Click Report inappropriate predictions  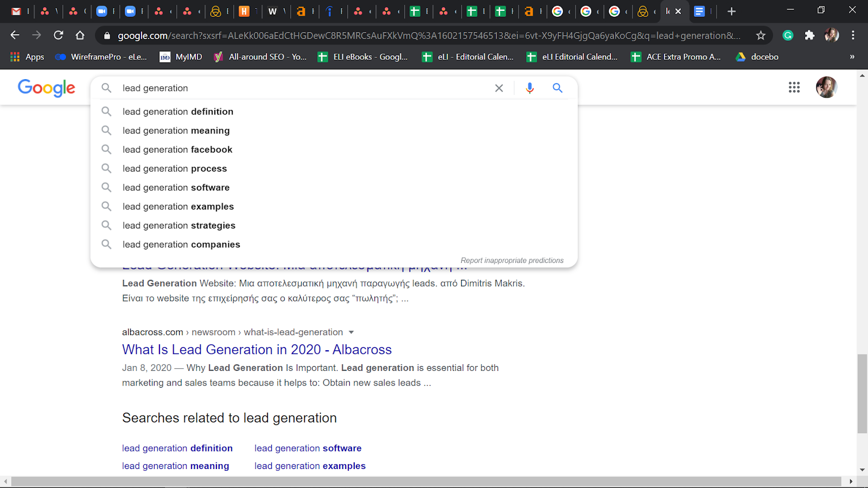click(x=512, y=260)
